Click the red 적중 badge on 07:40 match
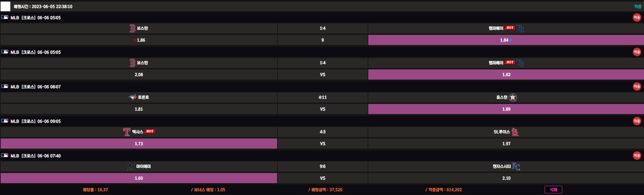The height and width of the screenshot is (195, 644). [x=637, y=155]
